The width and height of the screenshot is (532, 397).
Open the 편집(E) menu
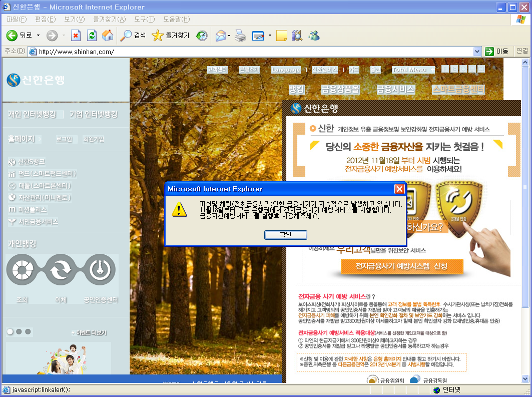click(x=46, y=20)
